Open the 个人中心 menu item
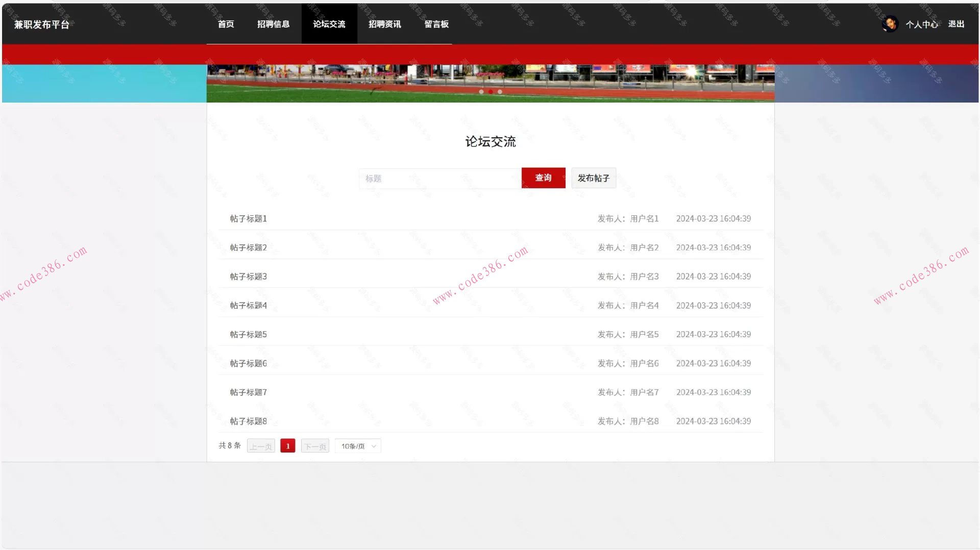 point(922,24)
